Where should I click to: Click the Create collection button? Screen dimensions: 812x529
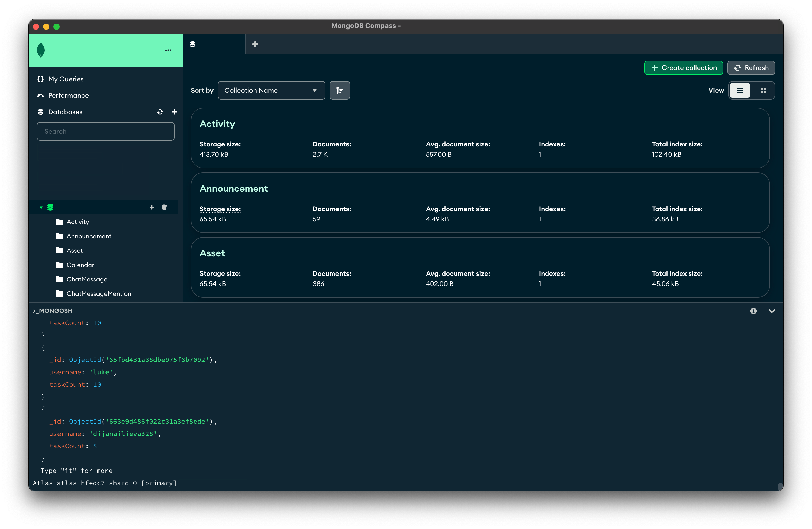683,67
